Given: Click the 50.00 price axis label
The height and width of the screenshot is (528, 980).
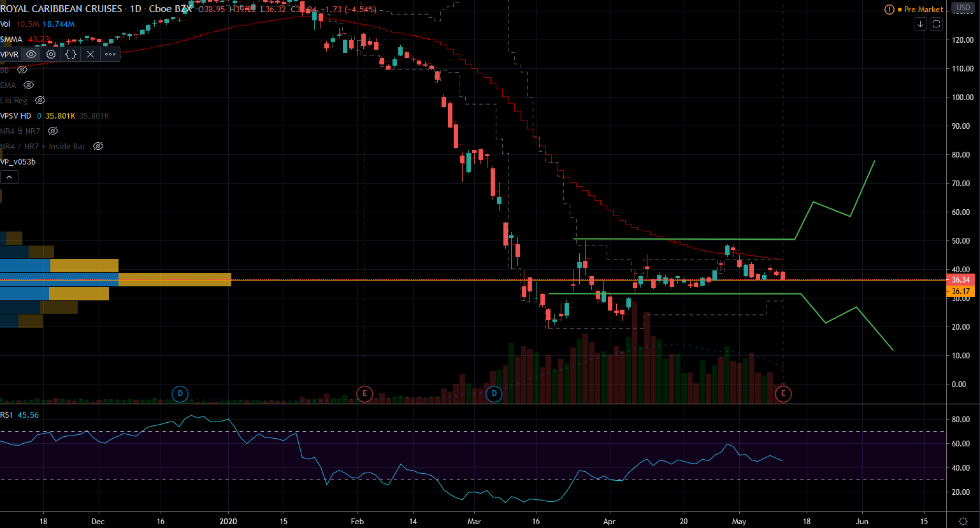Looking at the screenshot, I should [962, 240].
